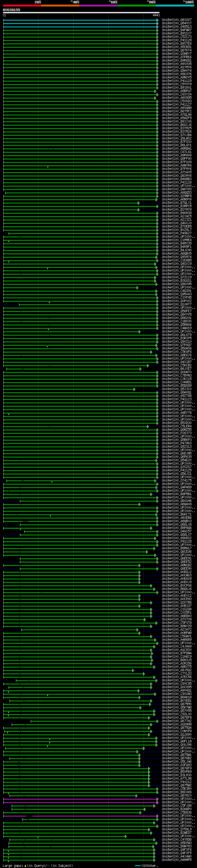197x868 pixels.
Task: Select label UniRef100_Q0GN70
Action: (177, 372)
